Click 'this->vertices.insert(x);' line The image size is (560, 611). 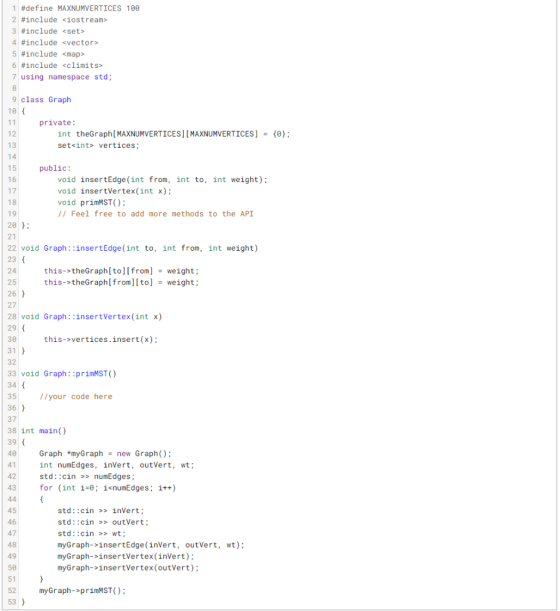pos(101,339)
